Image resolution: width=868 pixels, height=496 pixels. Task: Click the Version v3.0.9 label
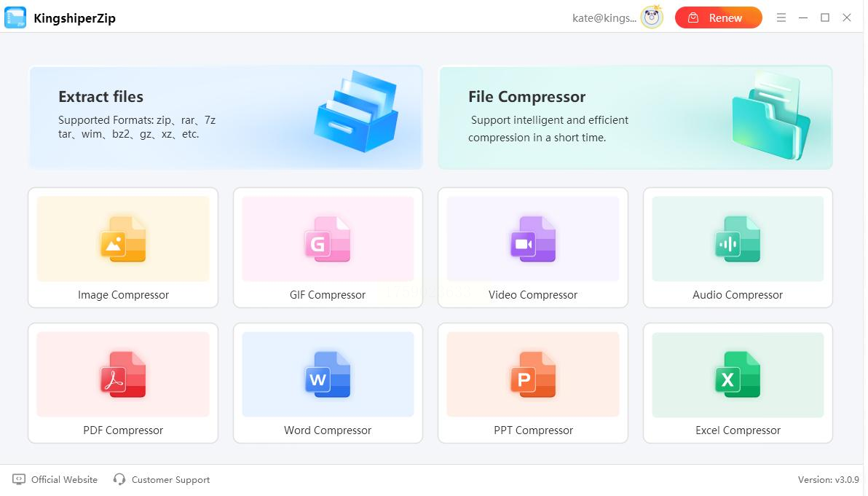(x=828, y=479)
